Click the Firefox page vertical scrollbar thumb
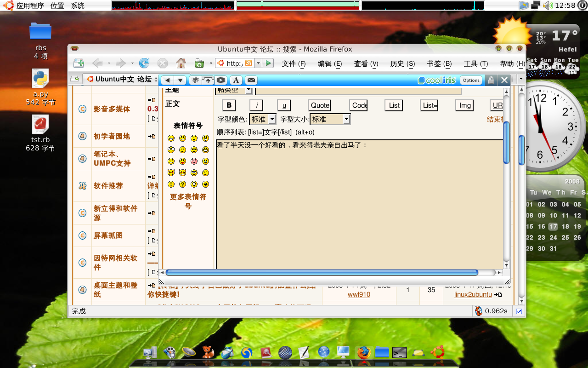This screenshot has width=588, height=368. 521,150
